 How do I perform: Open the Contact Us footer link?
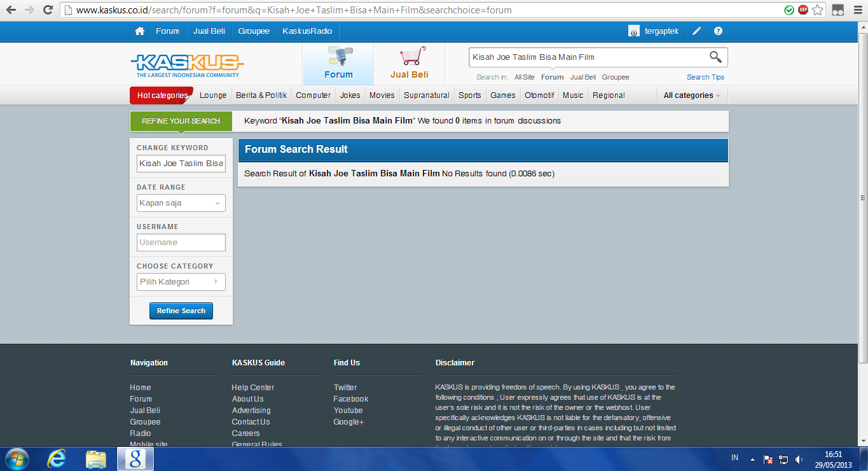click(251, 422)
